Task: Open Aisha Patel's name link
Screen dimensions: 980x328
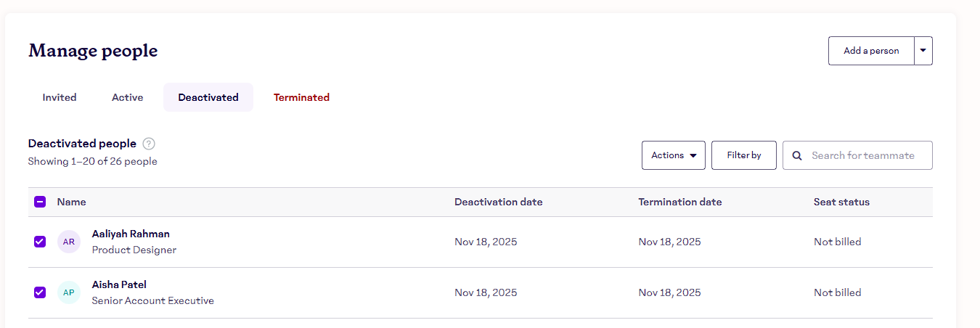Action: click(119, 284)
